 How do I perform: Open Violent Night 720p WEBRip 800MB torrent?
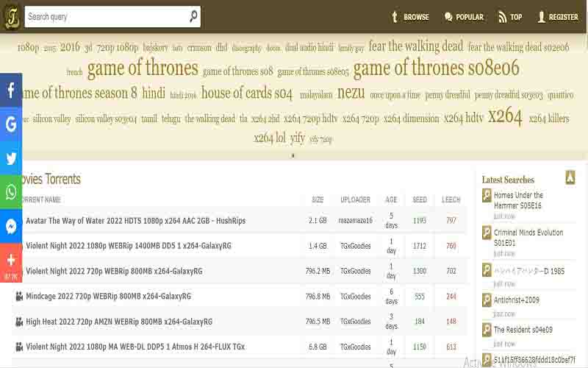pyautogui.click(x=114, y=271)
